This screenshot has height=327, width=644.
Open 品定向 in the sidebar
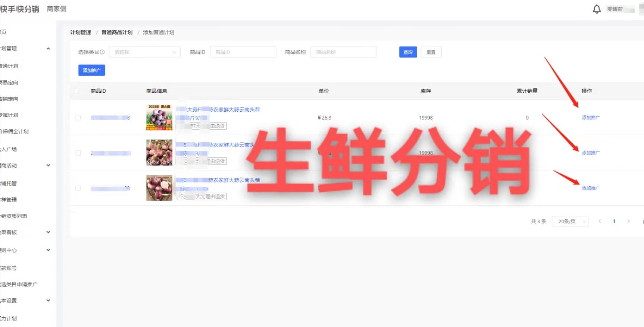pos(9,82)
